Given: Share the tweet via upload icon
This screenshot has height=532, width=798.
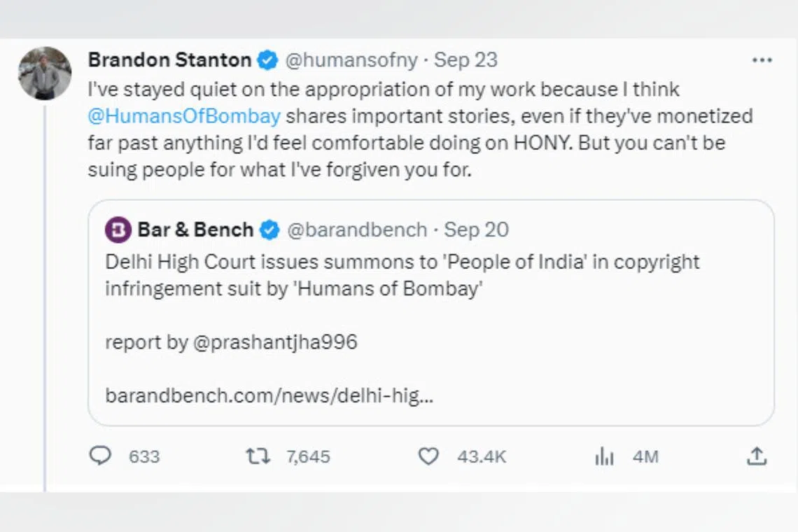Looking at the screenshot, I should pyautogui.click(x=757, y=456).
